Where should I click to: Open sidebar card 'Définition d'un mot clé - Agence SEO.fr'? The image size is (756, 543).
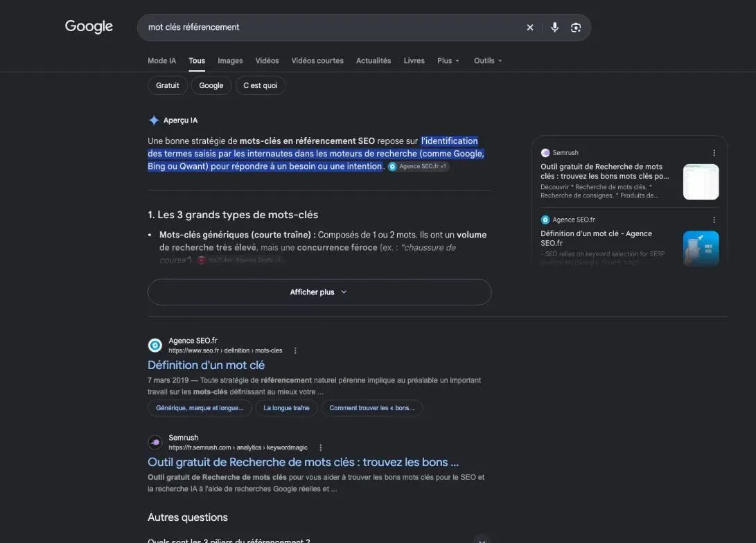[597, 238]
